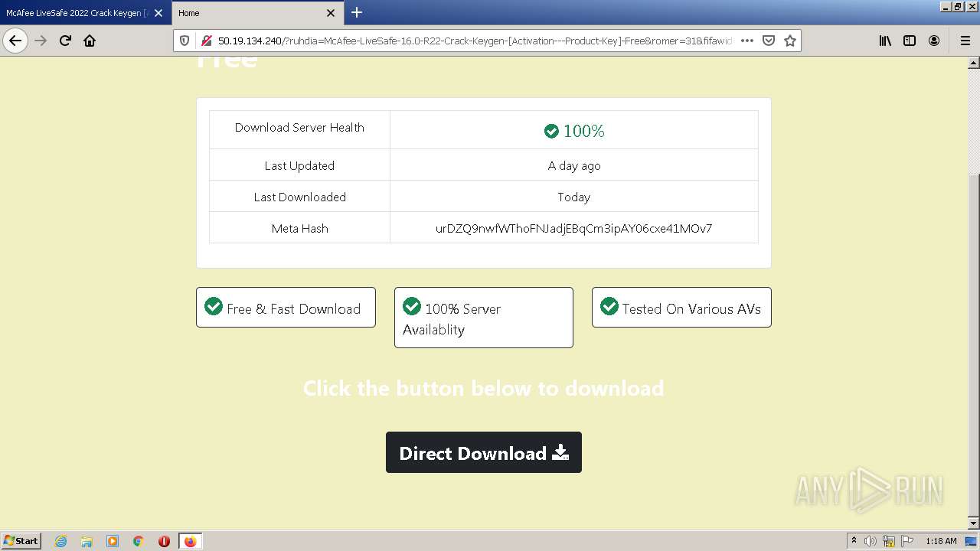
Task: Click the scrollbar down arrow
Action: coord(974,523)
